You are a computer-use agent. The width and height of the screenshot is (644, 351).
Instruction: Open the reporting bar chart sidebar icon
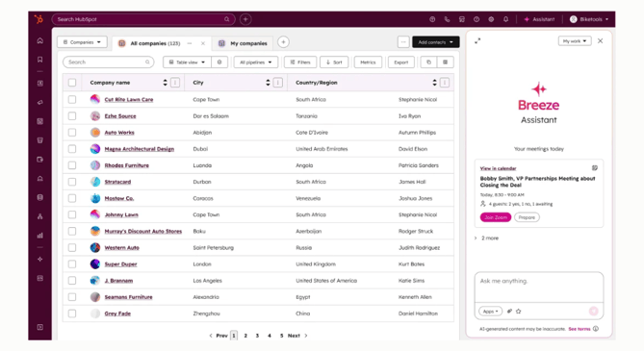[39, 236]
